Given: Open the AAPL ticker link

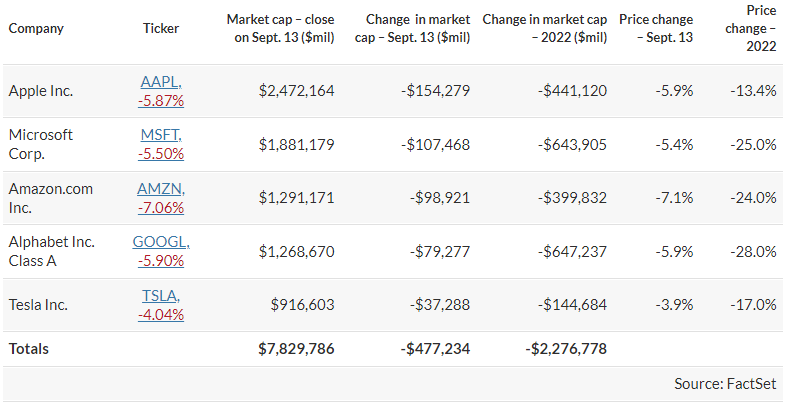Looking at the screenshot, I should [x=161, y=82].
